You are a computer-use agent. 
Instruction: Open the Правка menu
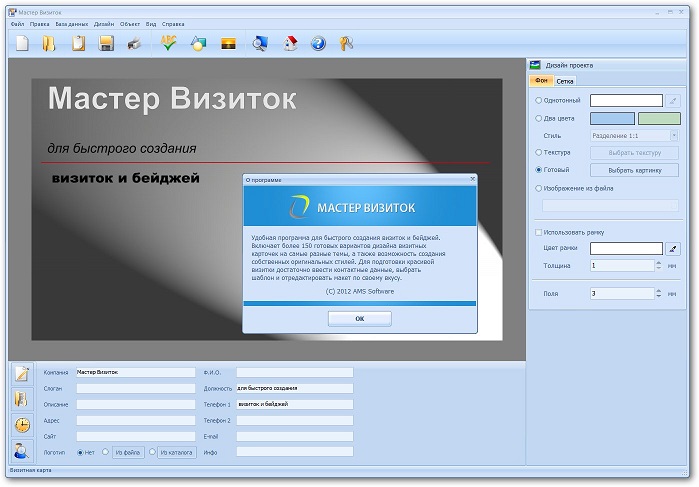[x=40, y=24]
